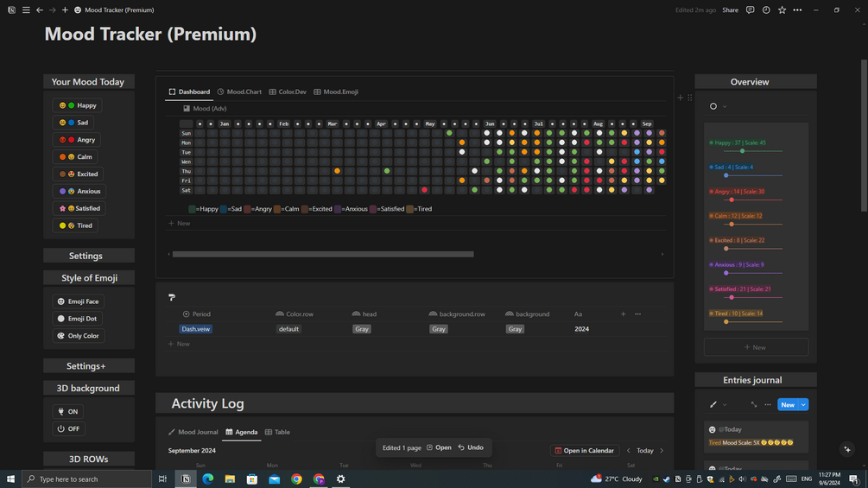Turn 3D background OFF
The height and width of the screenshot is (488, 868).
click(x=68, y=428)
